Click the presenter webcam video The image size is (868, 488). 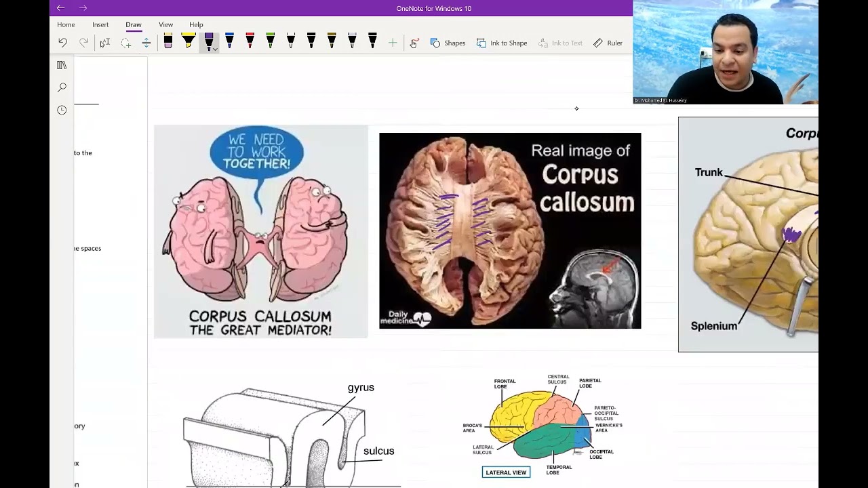[x=726, y=52]
